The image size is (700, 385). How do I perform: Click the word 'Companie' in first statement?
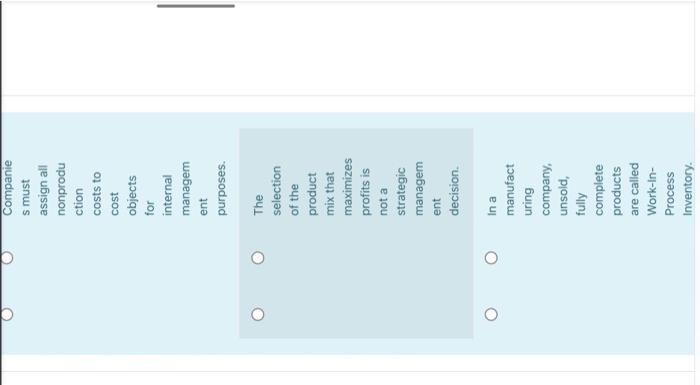click(x=7, y=188)
